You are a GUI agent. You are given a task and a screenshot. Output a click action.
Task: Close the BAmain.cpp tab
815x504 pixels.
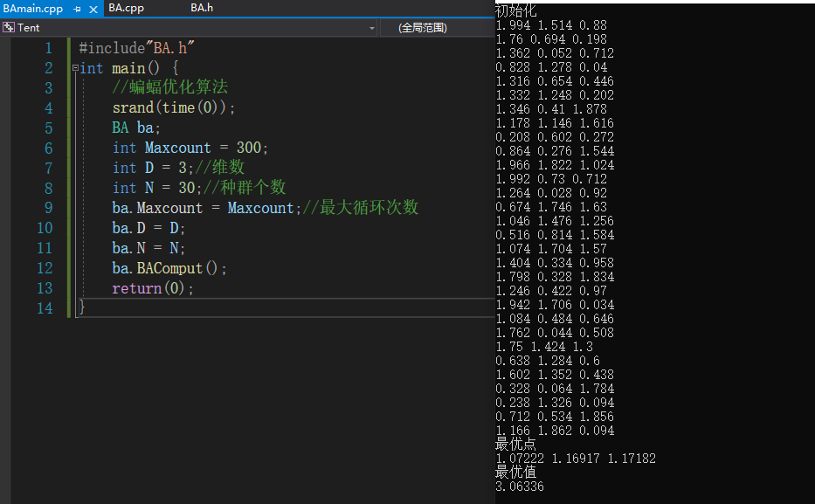[x=93, y=9]
